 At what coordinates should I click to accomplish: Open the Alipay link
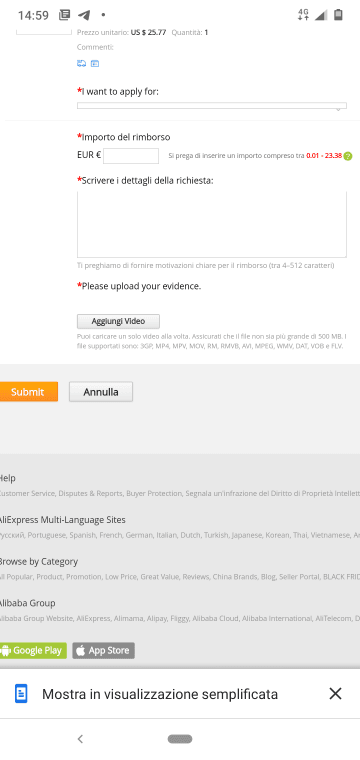(157, 618)
